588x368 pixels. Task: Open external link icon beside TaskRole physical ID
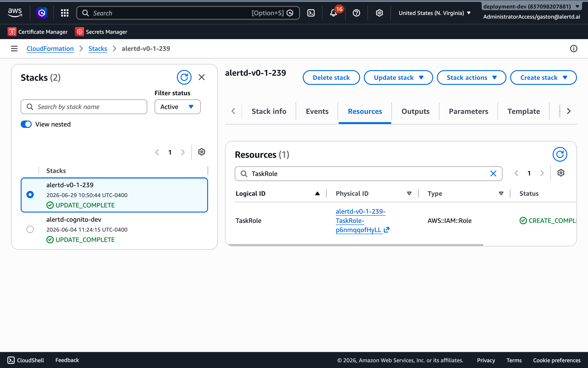pyautogui.click(x=387, y=230)
